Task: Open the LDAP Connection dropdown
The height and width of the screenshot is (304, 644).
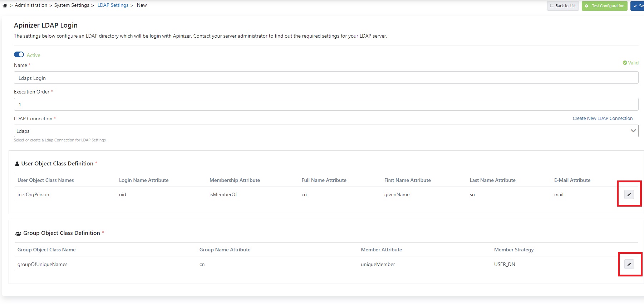Action: [x=322, y=131]
